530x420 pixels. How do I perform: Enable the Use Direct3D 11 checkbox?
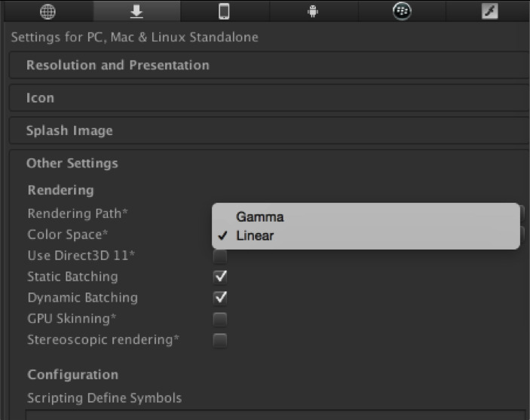tap(220, 256)
